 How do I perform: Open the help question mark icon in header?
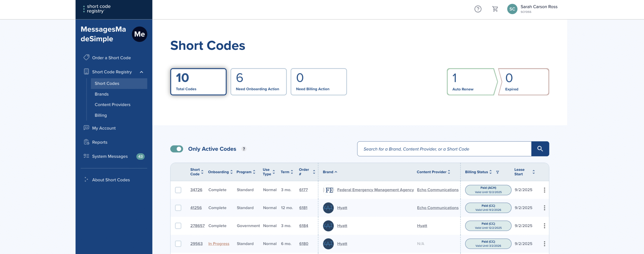[x=478, y=9]
